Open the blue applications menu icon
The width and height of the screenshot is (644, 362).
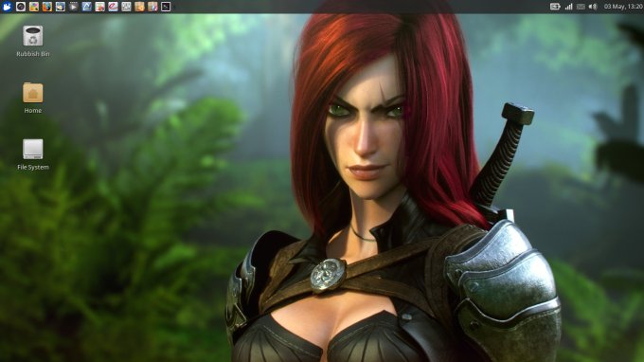coord(7,7)
